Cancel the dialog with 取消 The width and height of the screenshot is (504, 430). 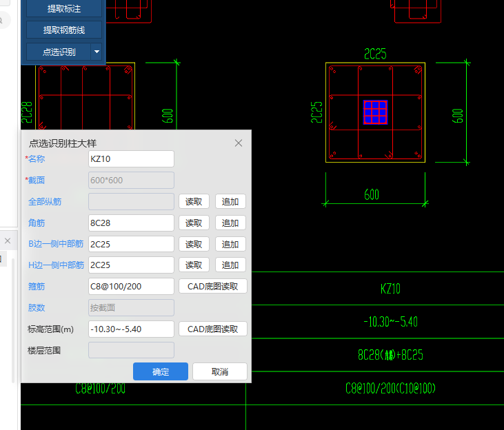[220, 371]
